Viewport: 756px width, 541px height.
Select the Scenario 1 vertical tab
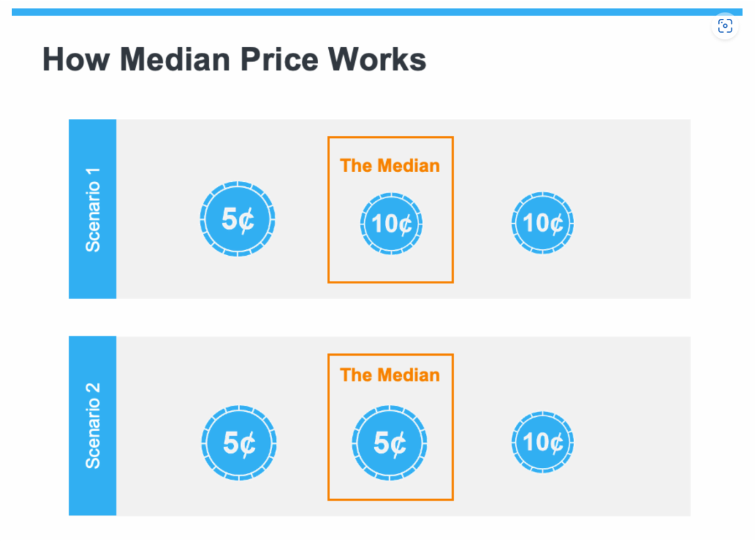click(93, 209)
